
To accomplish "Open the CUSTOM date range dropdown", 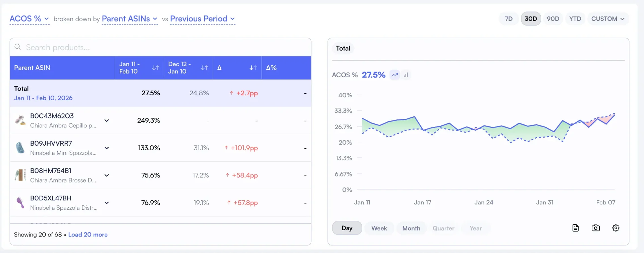I will pyautogui.click(x=608, y=19).
